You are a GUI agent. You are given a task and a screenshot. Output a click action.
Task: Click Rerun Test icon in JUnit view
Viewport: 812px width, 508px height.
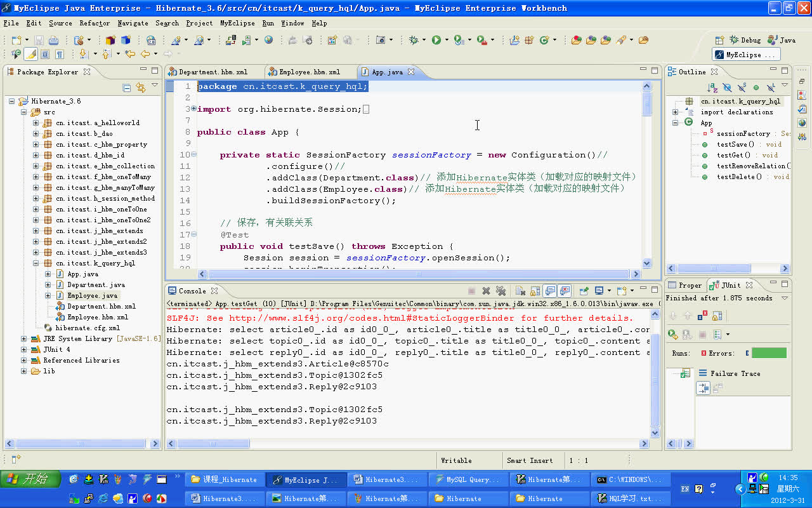(672, 335)
